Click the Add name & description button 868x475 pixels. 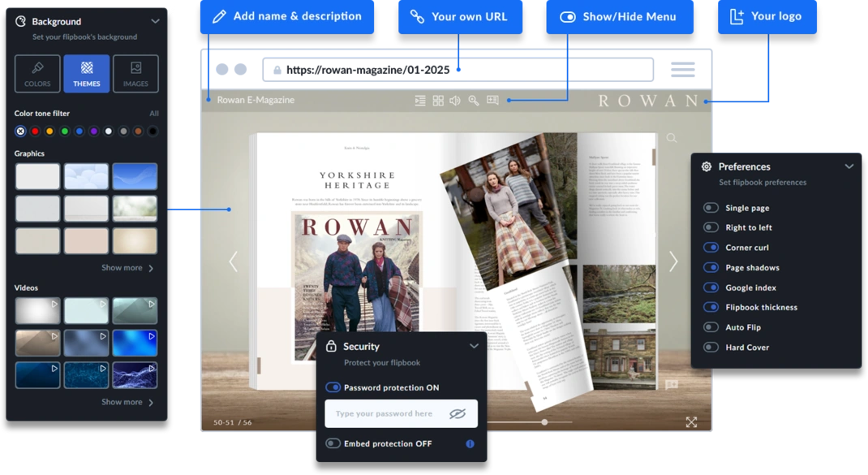tap(287, 15)
